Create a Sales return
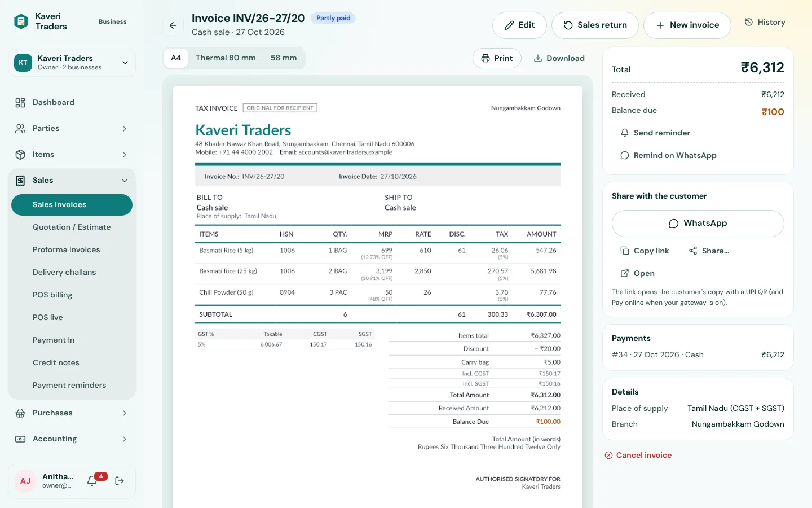812x508 pixels. 595,25
